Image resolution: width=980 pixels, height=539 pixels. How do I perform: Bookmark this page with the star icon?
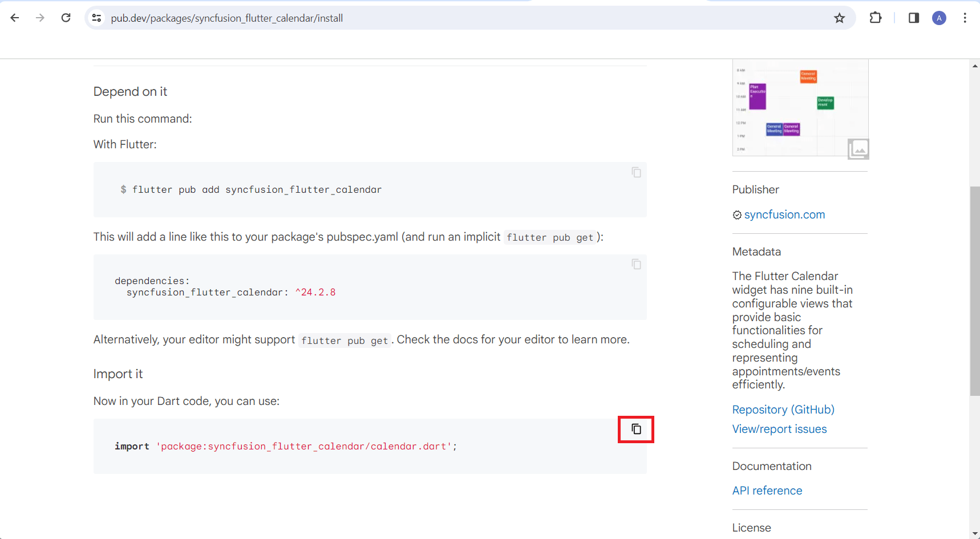click(839, 18)
